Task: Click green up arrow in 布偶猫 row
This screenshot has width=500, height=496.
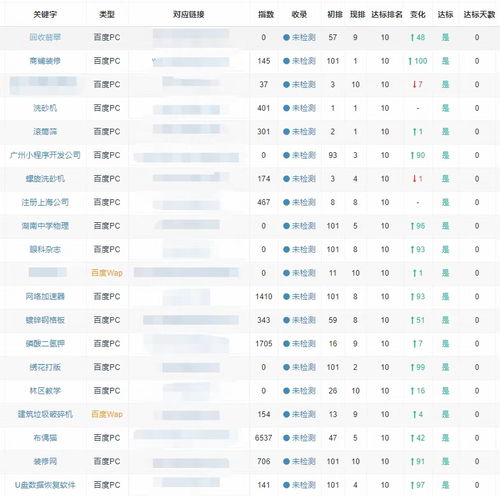Action: pyautogui.click(x=412, y=438)
